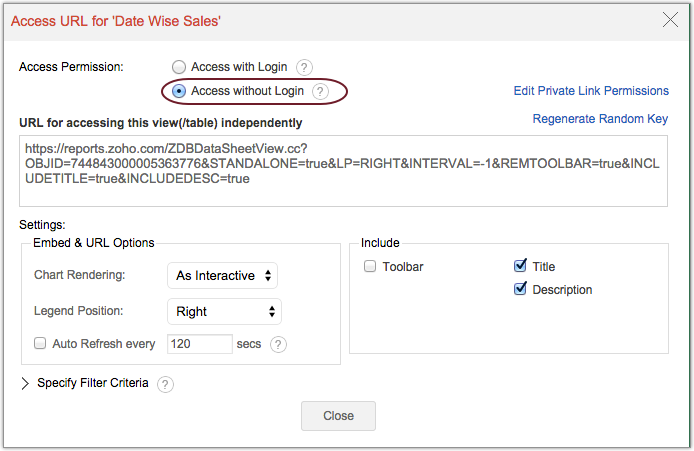Open the Legend Position dropdown

click(224, 311)
